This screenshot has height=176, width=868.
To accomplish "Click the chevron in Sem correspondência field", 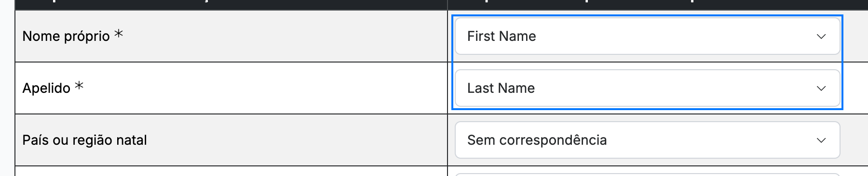I will pos(821,140).
